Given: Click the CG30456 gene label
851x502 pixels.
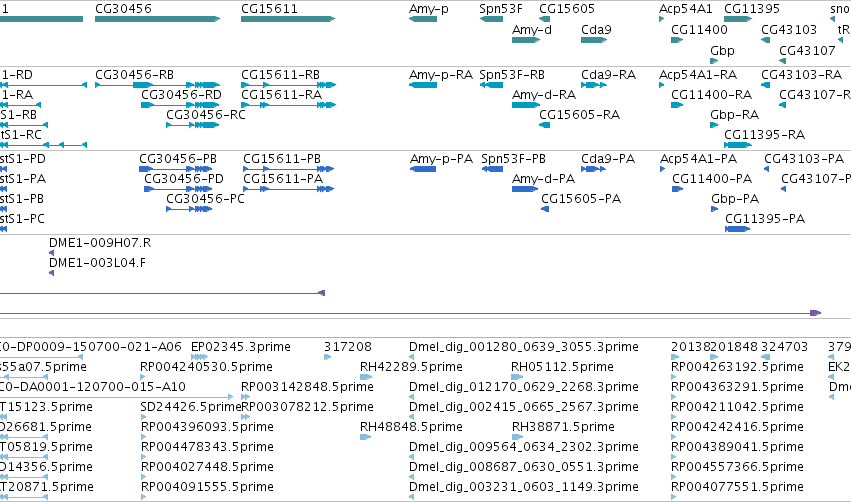Looking at the screenshot, I should pyautogui.click(x=123, y=9).
